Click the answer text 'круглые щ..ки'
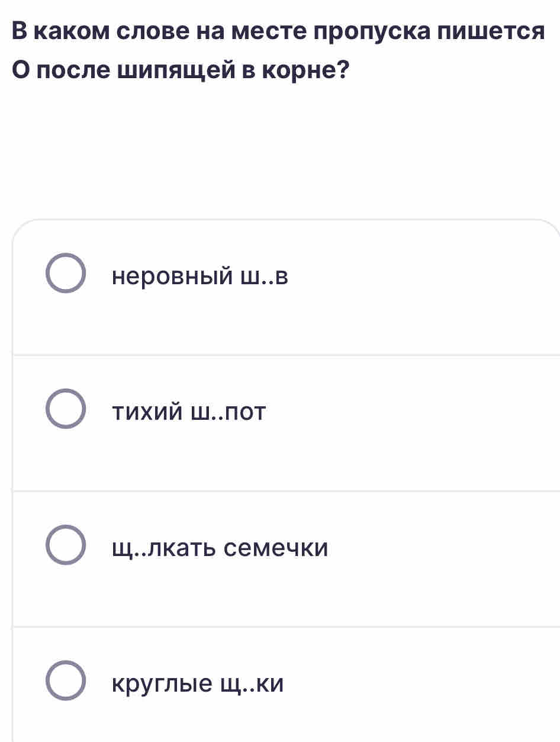This screenshot has height=742, width=560. (x=198, y=685)
